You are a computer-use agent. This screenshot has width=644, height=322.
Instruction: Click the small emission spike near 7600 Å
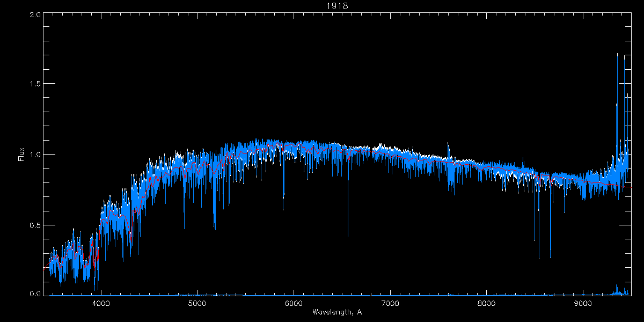448,143
